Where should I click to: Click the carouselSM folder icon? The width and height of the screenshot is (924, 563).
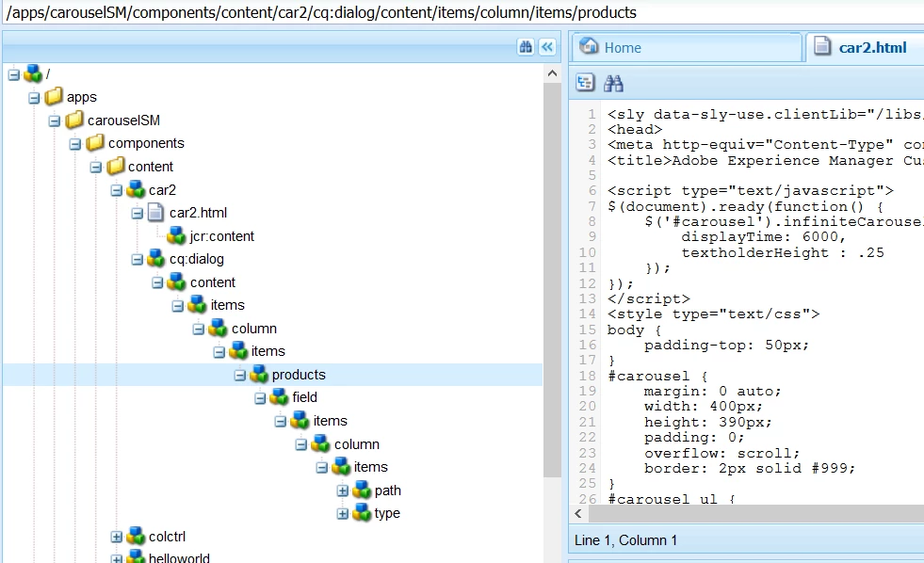74,121
